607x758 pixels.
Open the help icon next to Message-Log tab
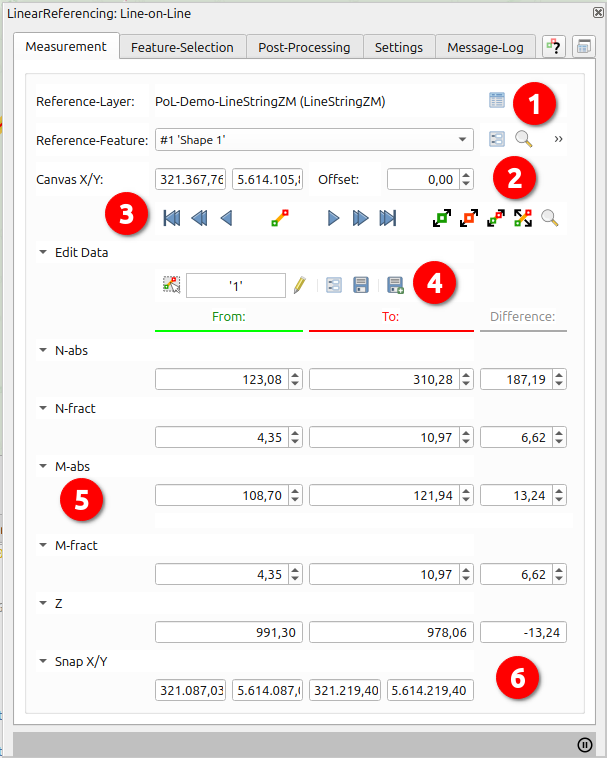pyautogui.click(x=555, y=47)
